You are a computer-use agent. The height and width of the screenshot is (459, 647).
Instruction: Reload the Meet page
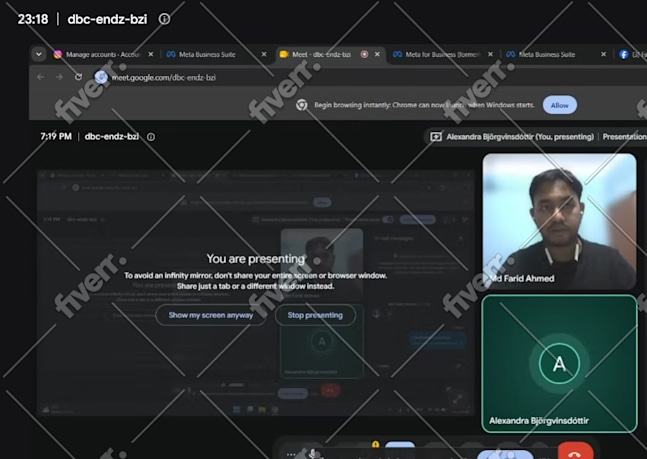click(x=78, y=77)
